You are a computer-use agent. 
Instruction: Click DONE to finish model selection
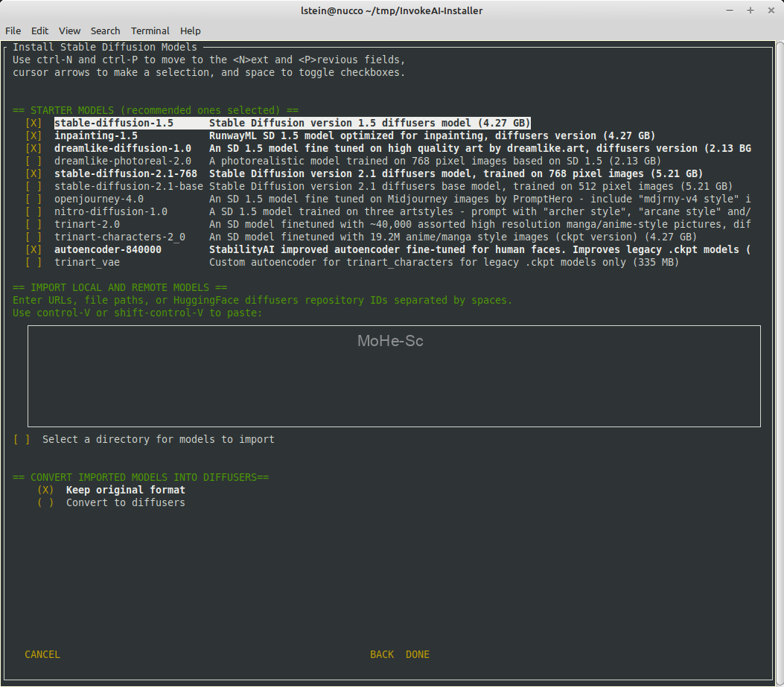point(418,654)
